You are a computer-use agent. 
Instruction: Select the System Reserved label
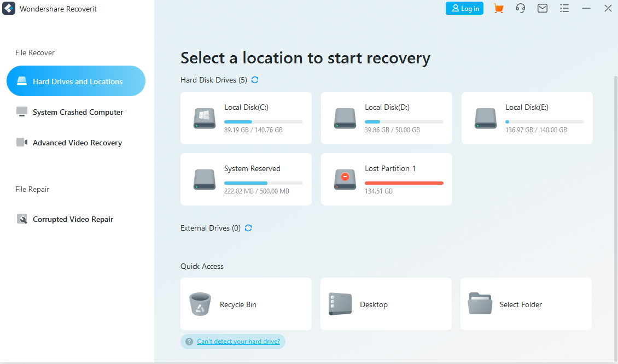(252, 168)
